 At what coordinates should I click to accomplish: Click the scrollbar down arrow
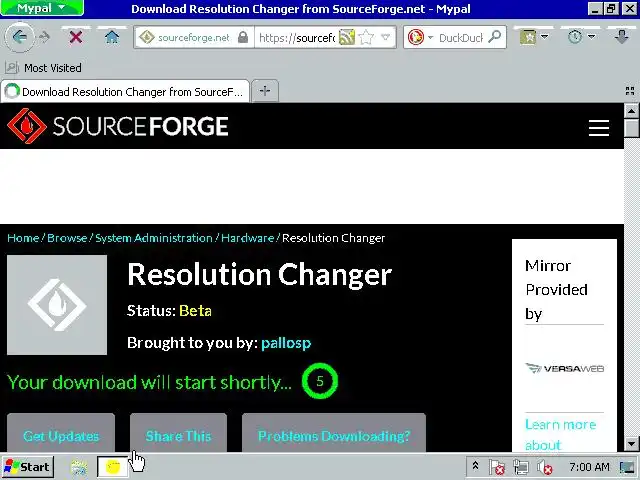click(x=631, y=443)
